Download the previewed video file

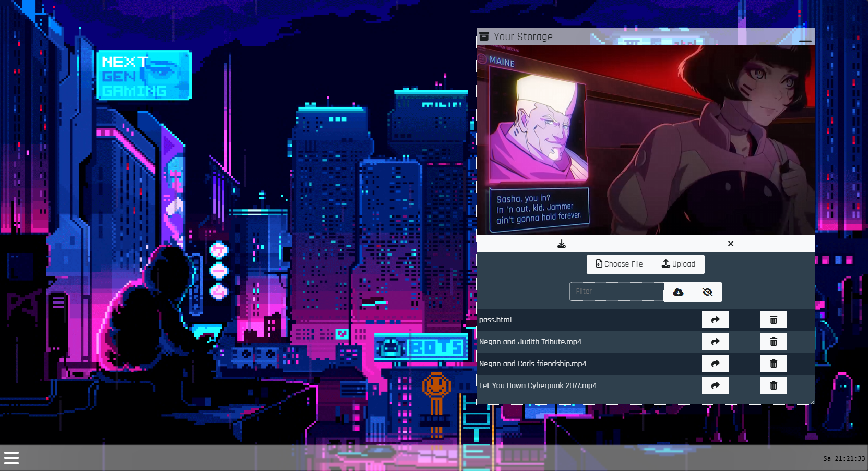tap(562, 244)
